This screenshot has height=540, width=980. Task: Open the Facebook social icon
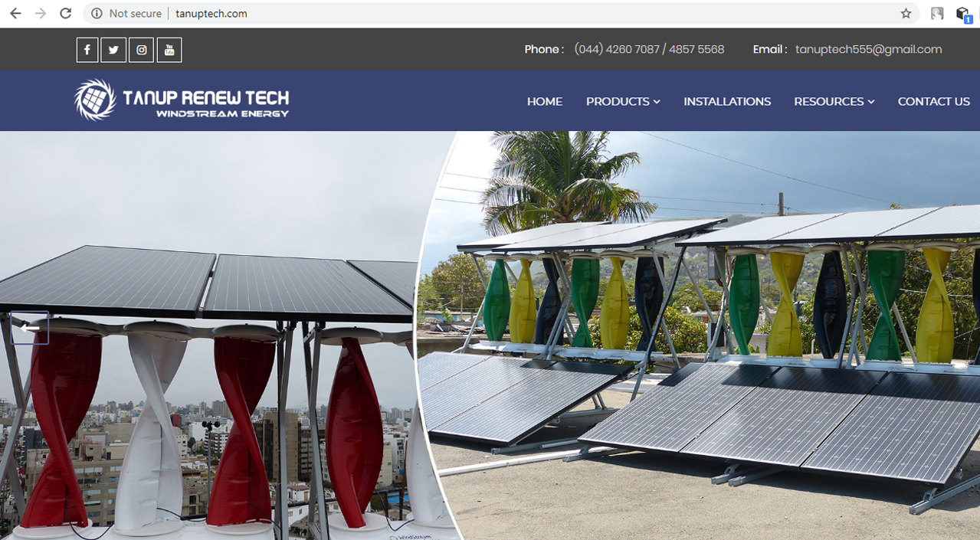point(87,50)
